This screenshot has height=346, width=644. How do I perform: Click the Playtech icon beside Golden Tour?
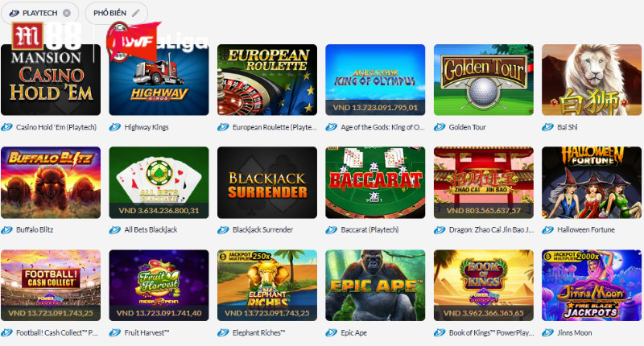440,127
